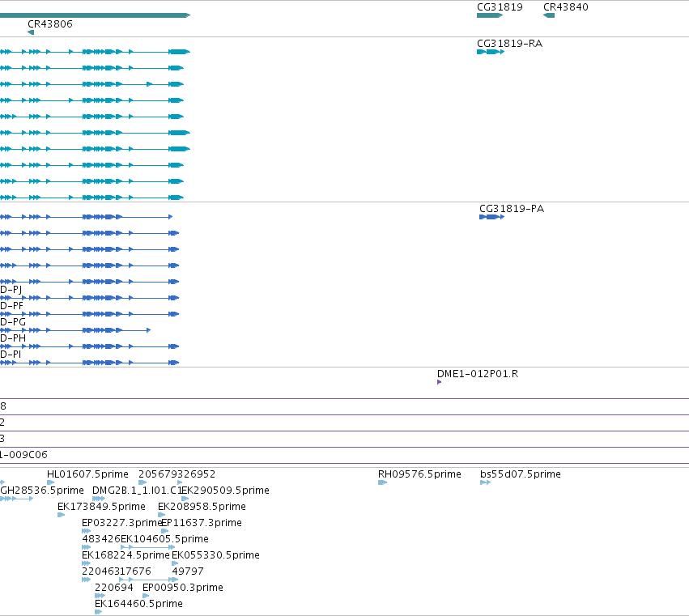Viewport: 689px width, 616px height.
Task: Open the EK290509.5prime EST
Action: click(185, 499)
